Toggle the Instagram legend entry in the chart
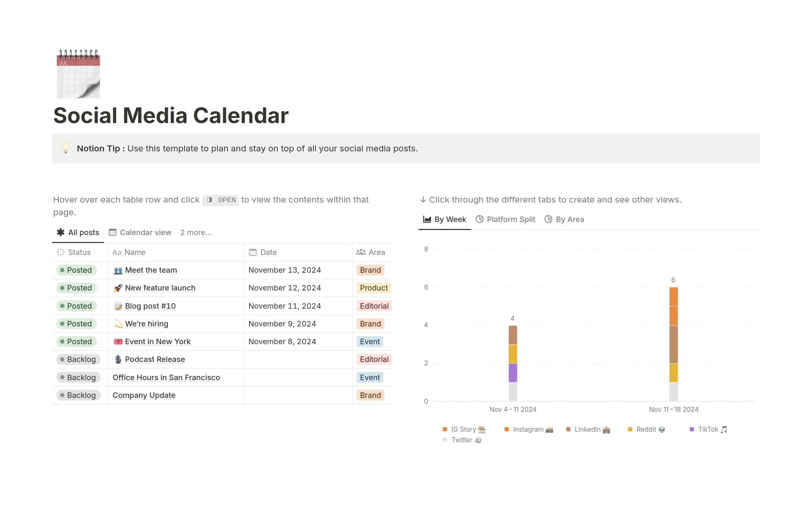The image size is (812, 507). pyautogui.click(x=528, y=429)
